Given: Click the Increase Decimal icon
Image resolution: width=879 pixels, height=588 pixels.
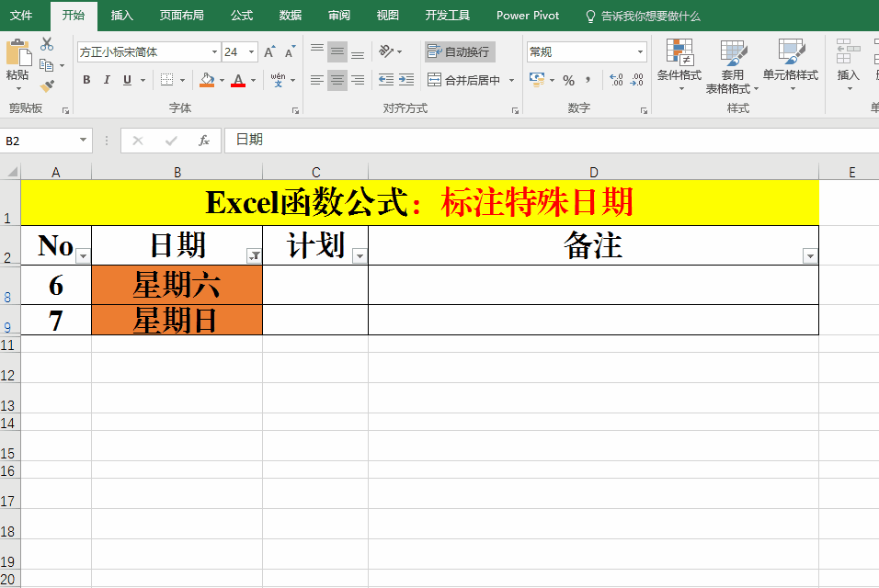Looking at the screenshot, I should [x=615, y=81].
